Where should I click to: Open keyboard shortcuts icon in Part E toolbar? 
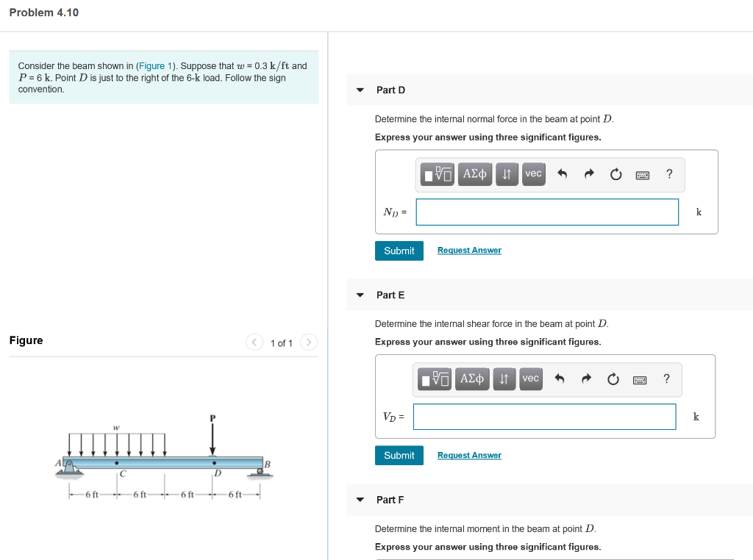639,379
